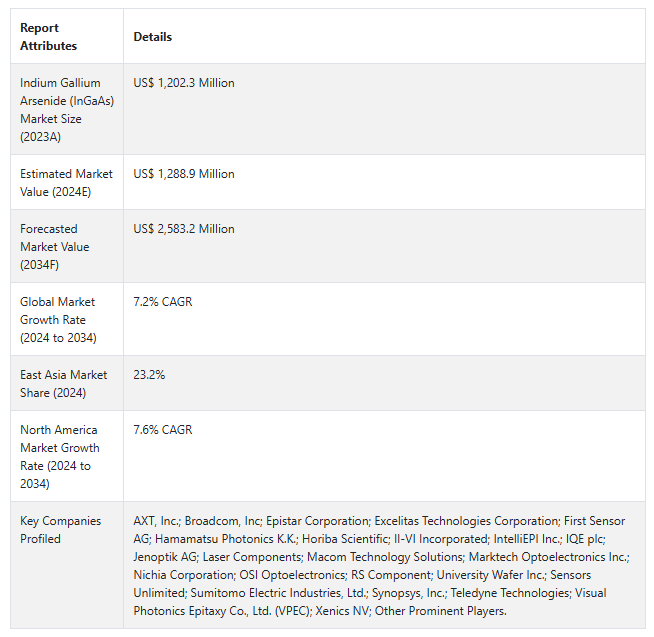The width and height of the screenshot is (654, 637).
Task: Select the East Asia Market Share label
Action: (x=63, y=384)
